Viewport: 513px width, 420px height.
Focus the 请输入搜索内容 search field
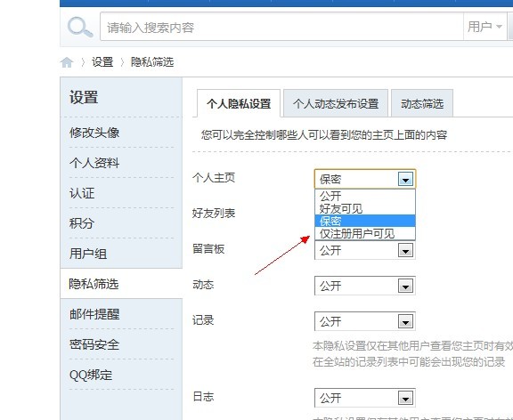[281, 27]
